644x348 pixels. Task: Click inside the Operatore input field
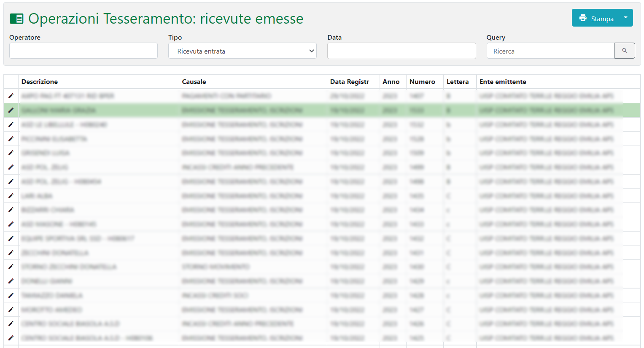[x=84, y=51]
